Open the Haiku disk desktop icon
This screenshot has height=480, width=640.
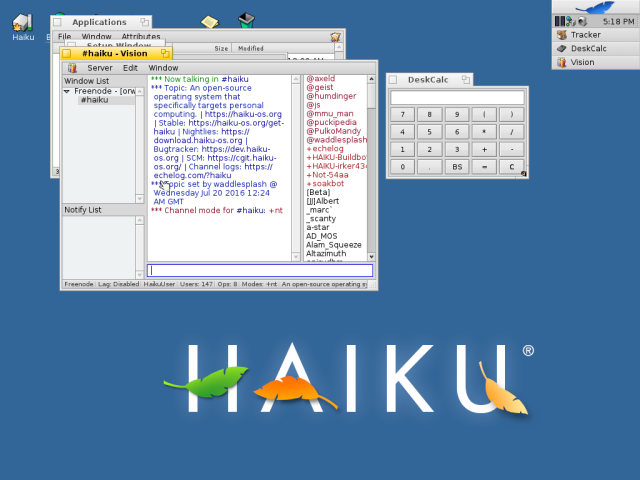pos(23,27)
